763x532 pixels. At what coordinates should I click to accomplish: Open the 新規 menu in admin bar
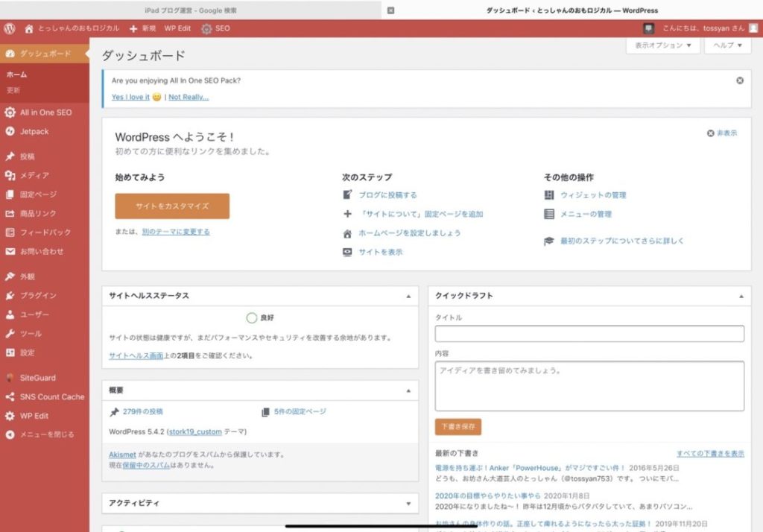(142, 28)
